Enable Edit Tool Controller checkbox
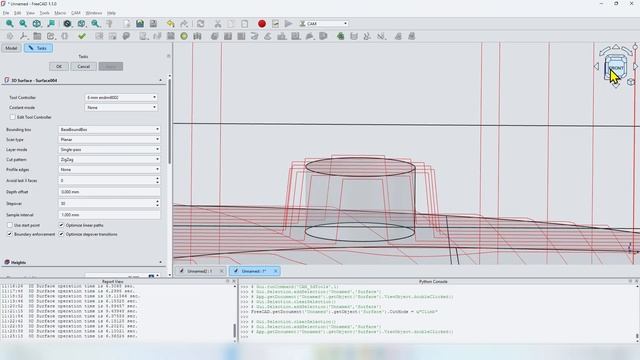Viewport: 640px width, 360px height. pos(12,117)
